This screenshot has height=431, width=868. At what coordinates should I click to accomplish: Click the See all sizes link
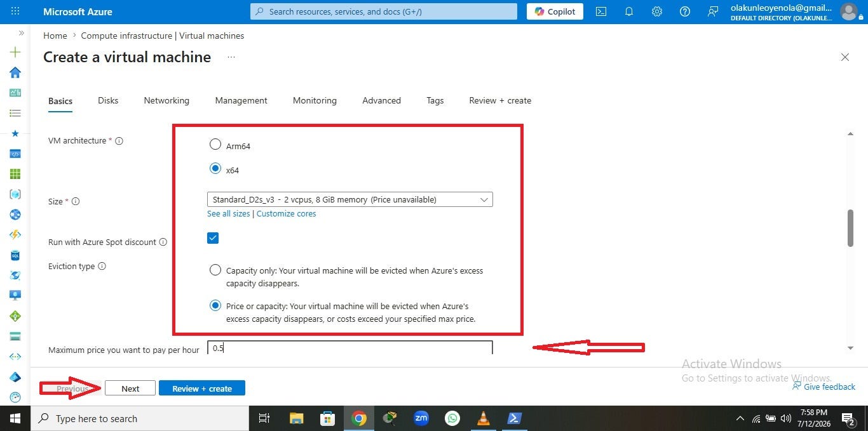point(229,214)
